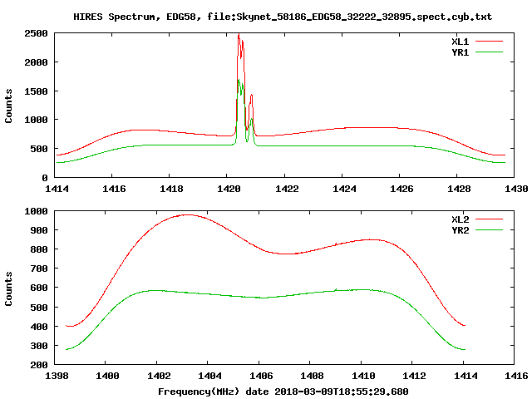532x399 pixels.
Task: Click the XL1 red peak at 2500 counts
Action: [x=239, y=35]
